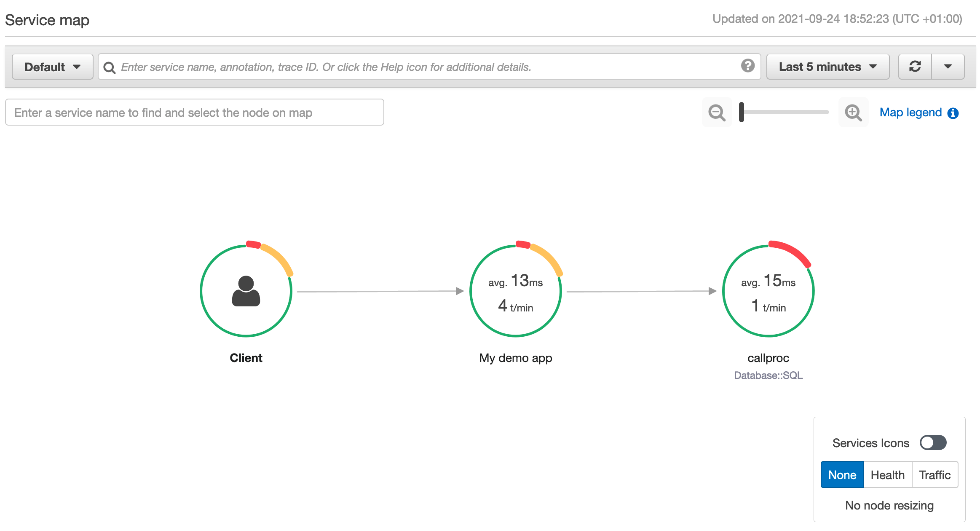Expand the Last 5 minutes time dropdown

click(x=827, y=67)
